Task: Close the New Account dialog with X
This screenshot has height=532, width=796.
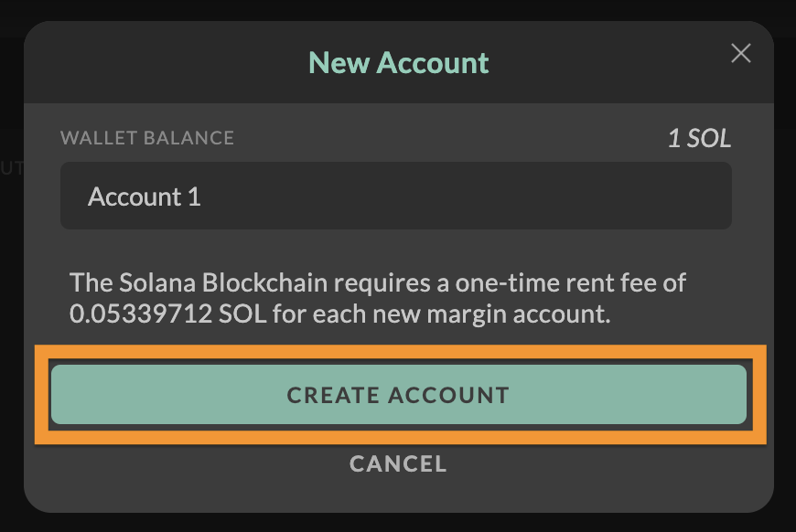Action: pyautogui.click(x=740, y=54)
